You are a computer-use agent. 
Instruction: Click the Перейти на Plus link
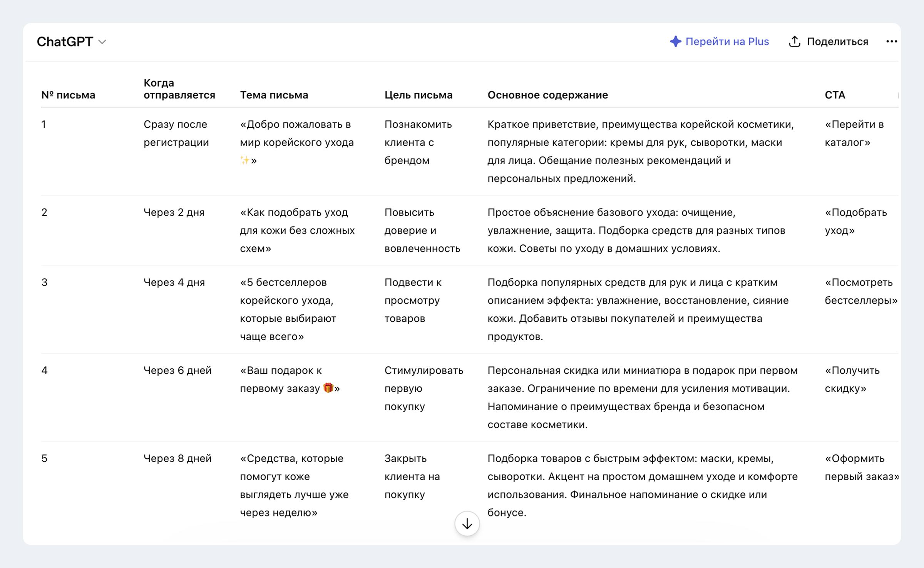719,41
